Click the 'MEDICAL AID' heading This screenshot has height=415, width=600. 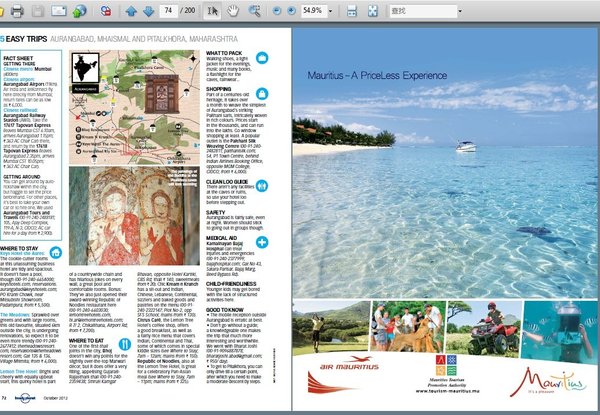point(222,238)
